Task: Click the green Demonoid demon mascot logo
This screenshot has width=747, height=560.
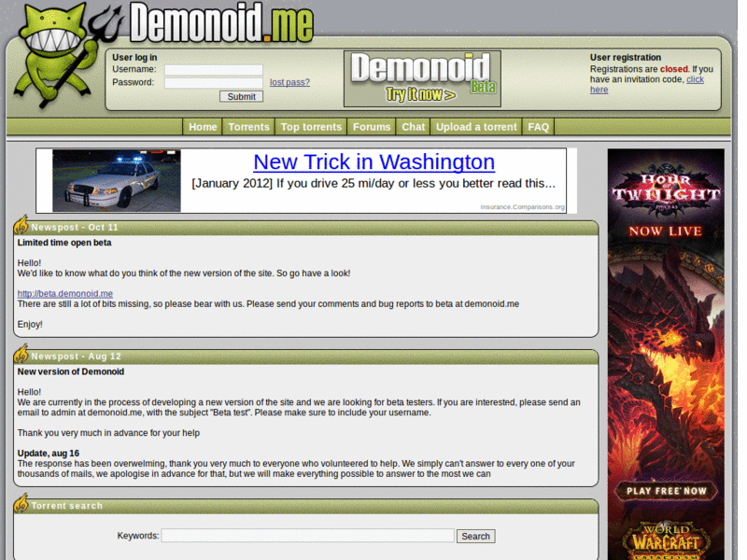Action: point(57,55)
